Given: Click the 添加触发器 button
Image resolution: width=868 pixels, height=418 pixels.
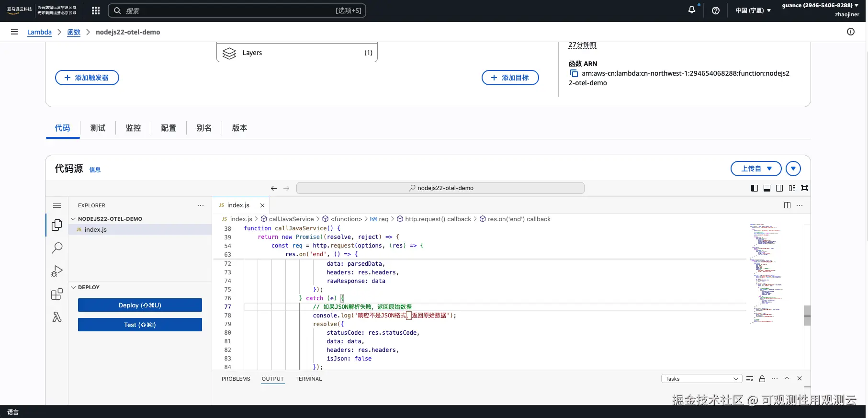Looking at the screenshot, I should (87, 78).
